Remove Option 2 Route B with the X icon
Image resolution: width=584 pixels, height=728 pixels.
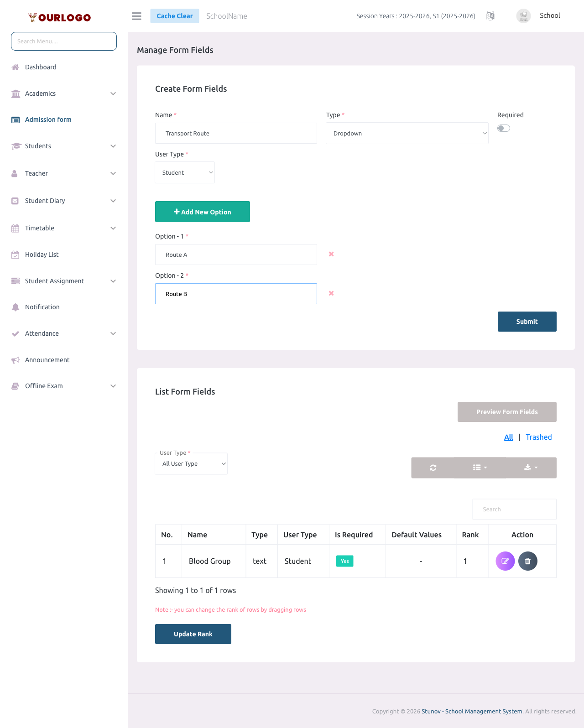pos(331,293)
